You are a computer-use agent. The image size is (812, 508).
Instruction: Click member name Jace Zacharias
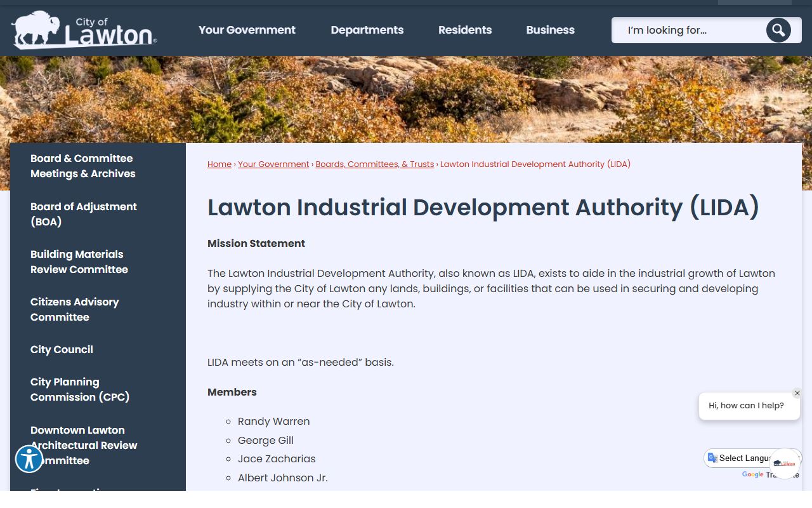click(277, 458)
